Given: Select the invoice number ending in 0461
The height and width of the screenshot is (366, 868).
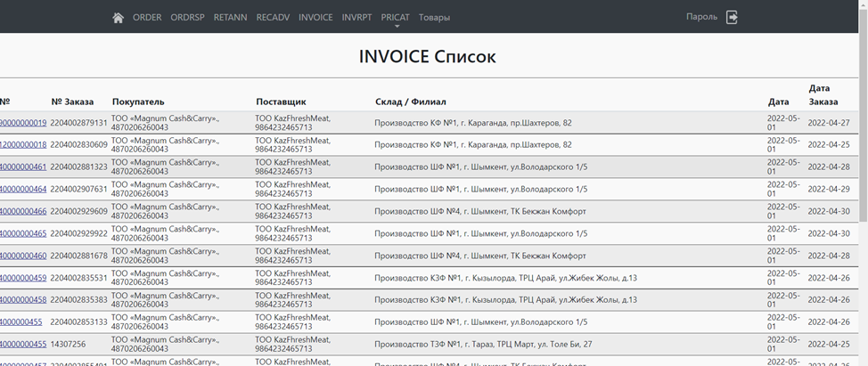Looking at the screenshot, I should point(23,167).
